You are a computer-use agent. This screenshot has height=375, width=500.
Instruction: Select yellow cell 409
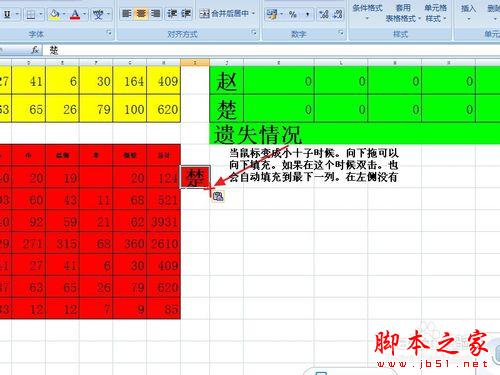164,81
